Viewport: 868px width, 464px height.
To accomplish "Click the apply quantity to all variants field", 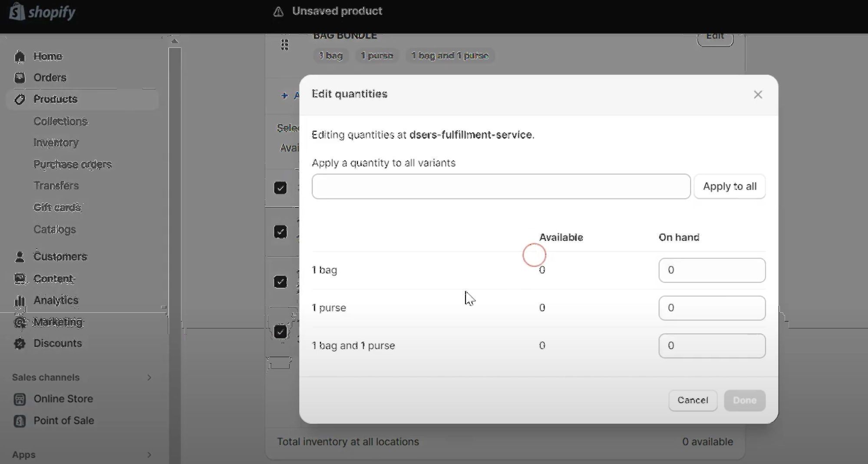I will [x=501, y=186].
